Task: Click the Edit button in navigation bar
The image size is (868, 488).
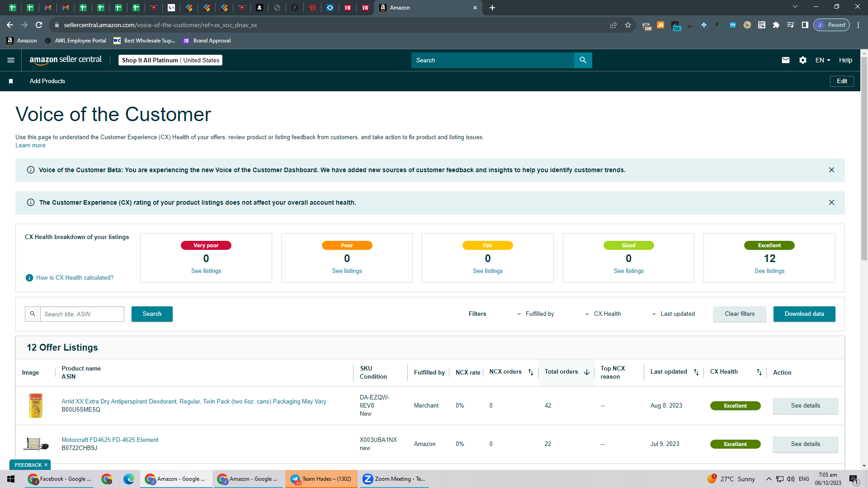Action: pyautogui.click(x=842, y=81)
